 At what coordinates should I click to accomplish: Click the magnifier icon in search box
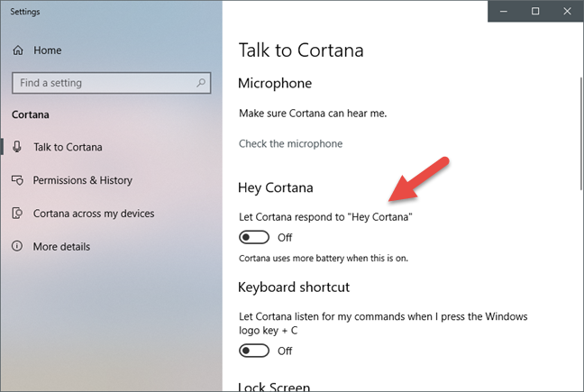[201, 83]
